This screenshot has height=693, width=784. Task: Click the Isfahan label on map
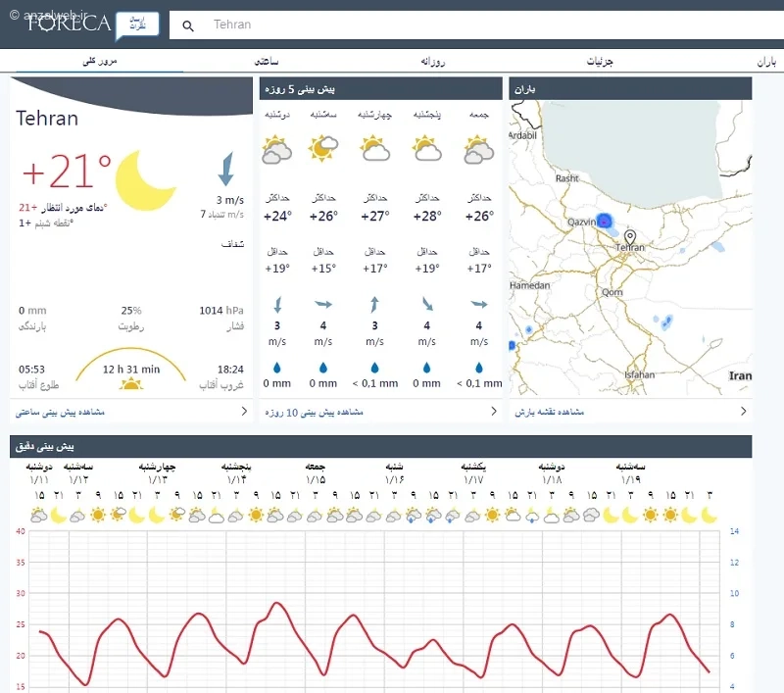tap(639, 374)
